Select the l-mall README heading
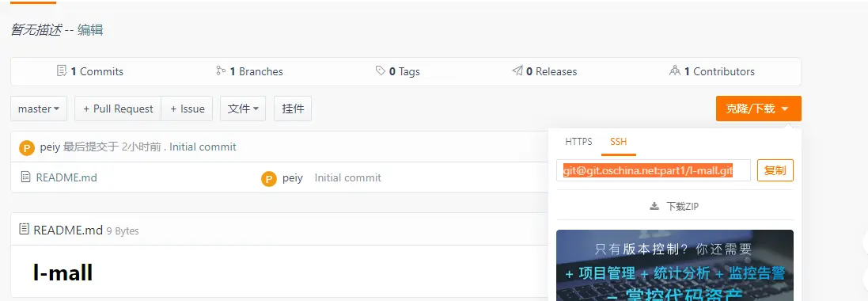The width and height of the screenshot is (868, 301). tap(63, 272)
